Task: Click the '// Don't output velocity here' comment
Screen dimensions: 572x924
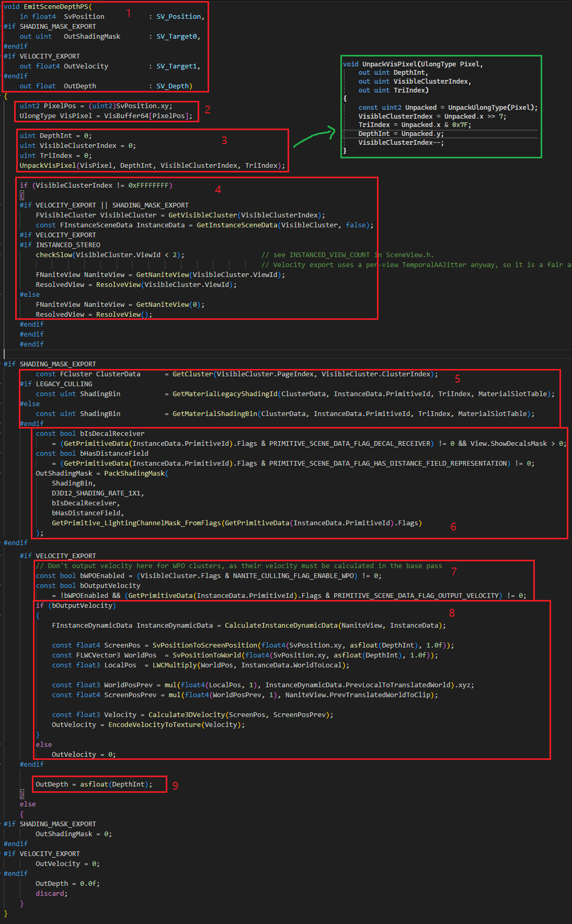Action: pyautogui.click(x=239, y=566)
